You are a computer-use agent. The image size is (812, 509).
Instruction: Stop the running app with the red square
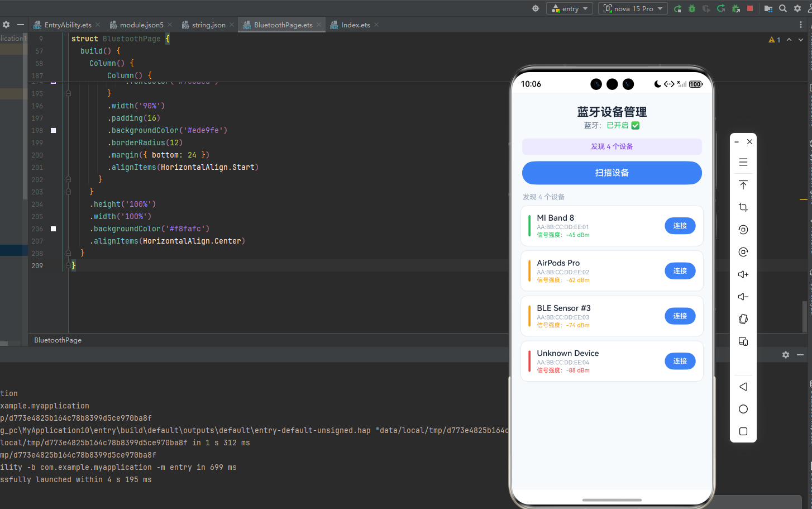tap(750, 8)
